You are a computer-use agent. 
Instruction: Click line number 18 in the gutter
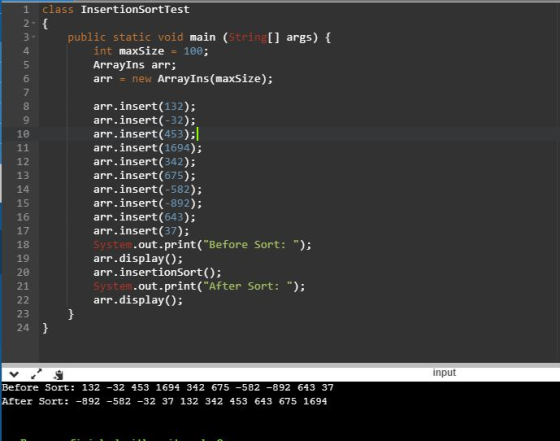(23, 245)
